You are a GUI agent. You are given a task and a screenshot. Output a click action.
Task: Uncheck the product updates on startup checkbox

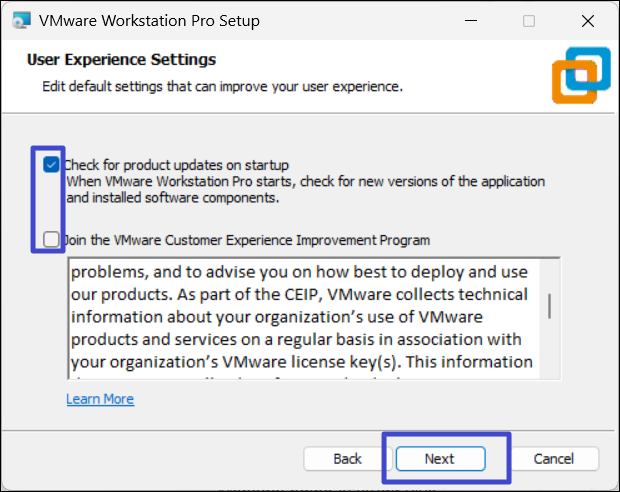(x=51, y=164)
